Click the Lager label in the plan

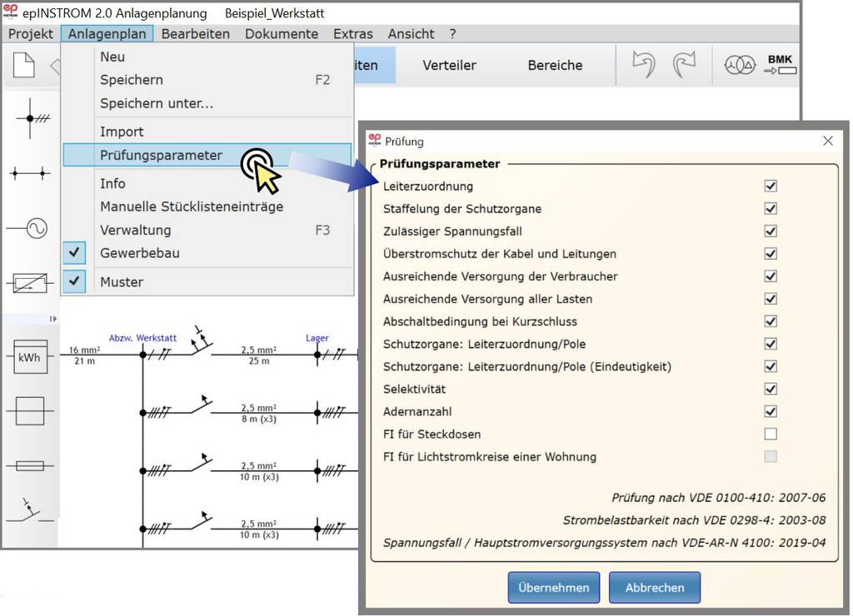[x=317, y=338]
